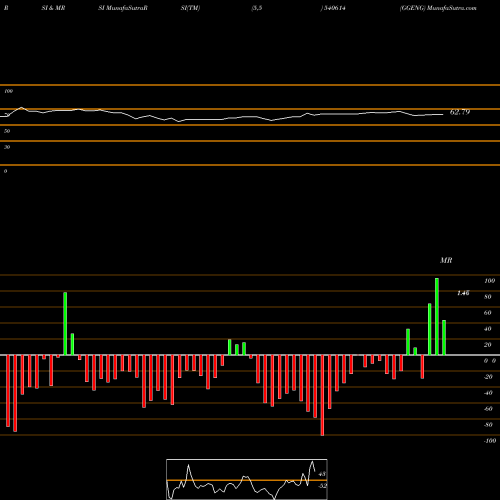Open the mini overview chart thumbnail at bottom
This screenshot has width=500, height=500.
click(247, 479)
